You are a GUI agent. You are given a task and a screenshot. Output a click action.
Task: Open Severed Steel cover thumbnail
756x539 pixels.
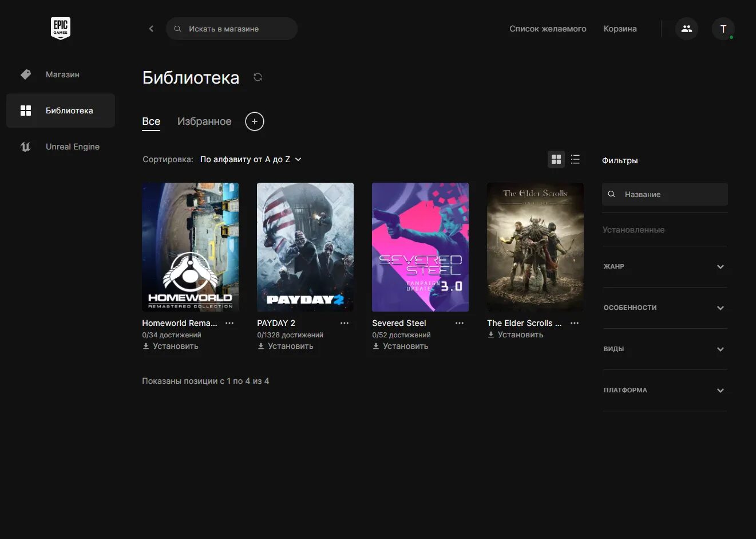420,247
